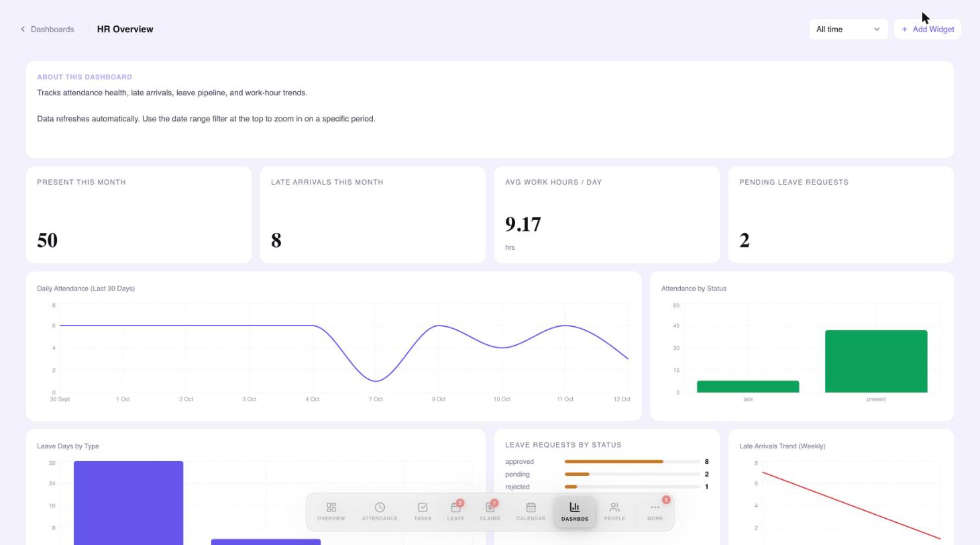
Task: Select the Avg Work Hours / Day value 9.17
Action: click(x=523, y=224)
